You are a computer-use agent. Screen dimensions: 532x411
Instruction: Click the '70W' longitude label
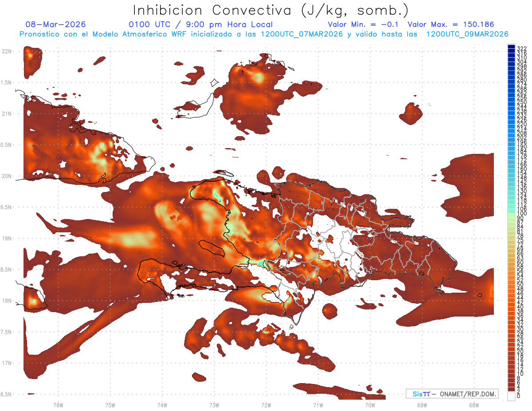pyautogui.click(x=370, y=405)
